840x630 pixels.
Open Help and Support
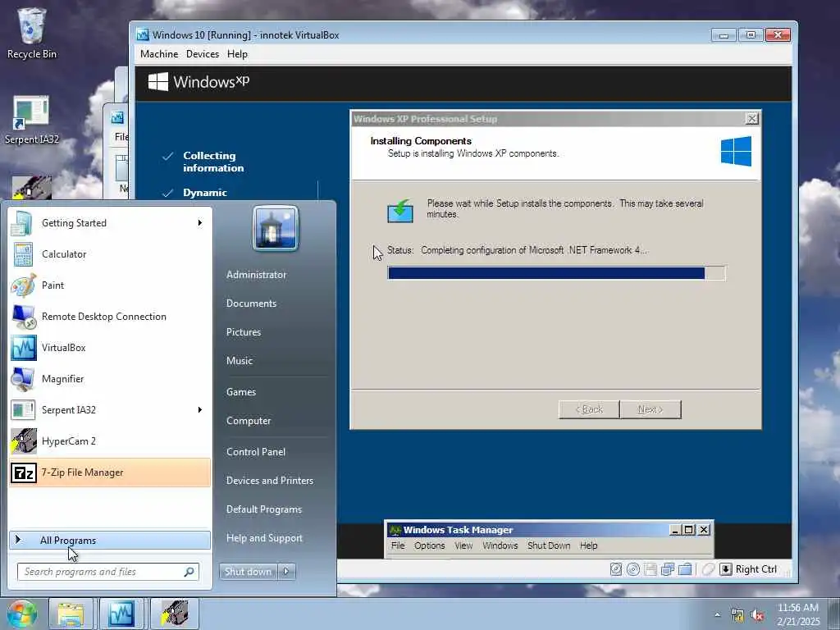point(264,538)
